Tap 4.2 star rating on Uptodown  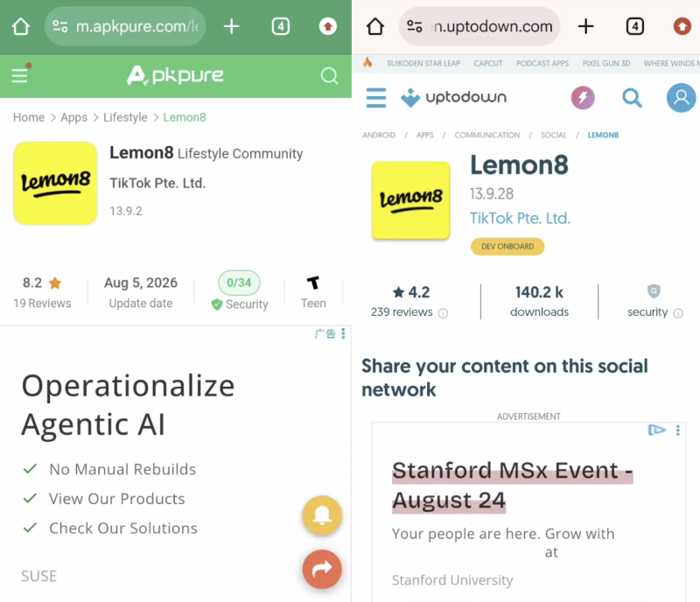(x=411, y=292)
